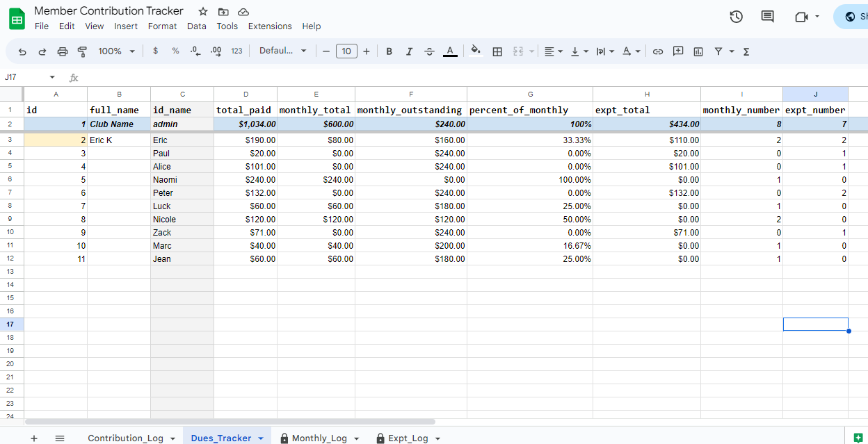This screenshot has height=444, width=868.
Task: Click the Undo arrow in the toolbar
Action: click(22, 51)
